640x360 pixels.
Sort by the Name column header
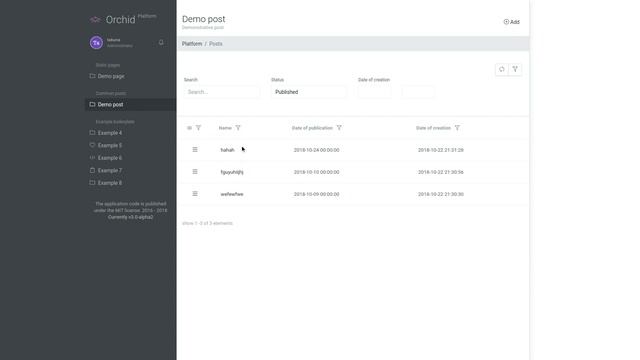click(225, 128)
